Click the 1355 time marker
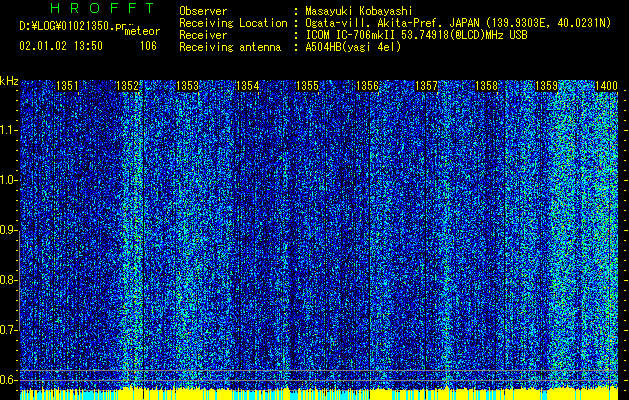Image resolution: width=629 pixels, height=400 pixels. [x=307, y=86]
